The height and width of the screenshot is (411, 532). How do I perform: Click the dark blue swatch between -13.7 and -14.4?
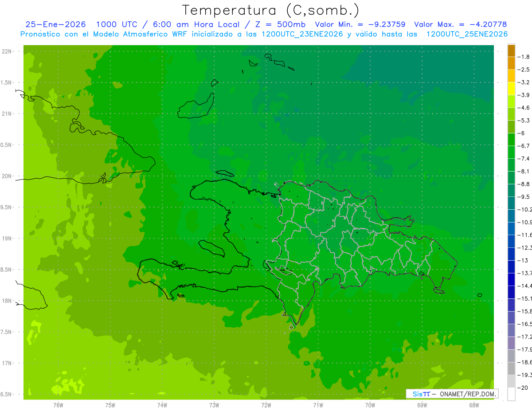pyautogui.click(x=511, y=279)
